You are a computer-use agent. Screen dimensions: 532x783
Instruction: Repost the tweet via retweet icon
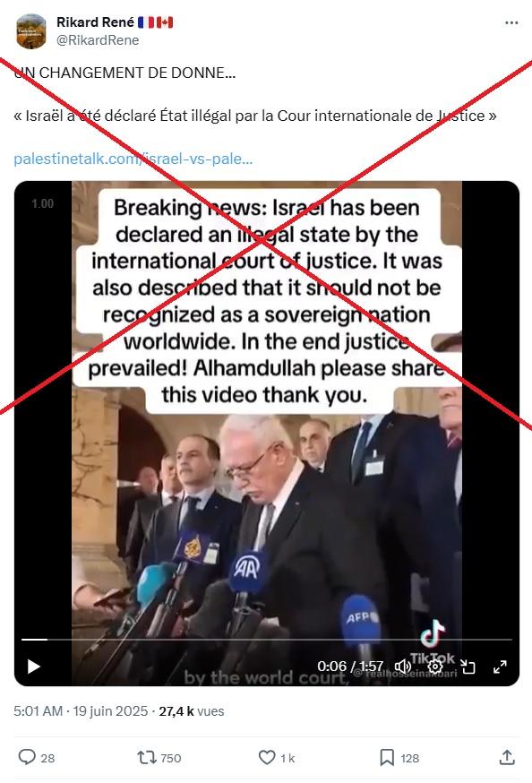(147, 758)
